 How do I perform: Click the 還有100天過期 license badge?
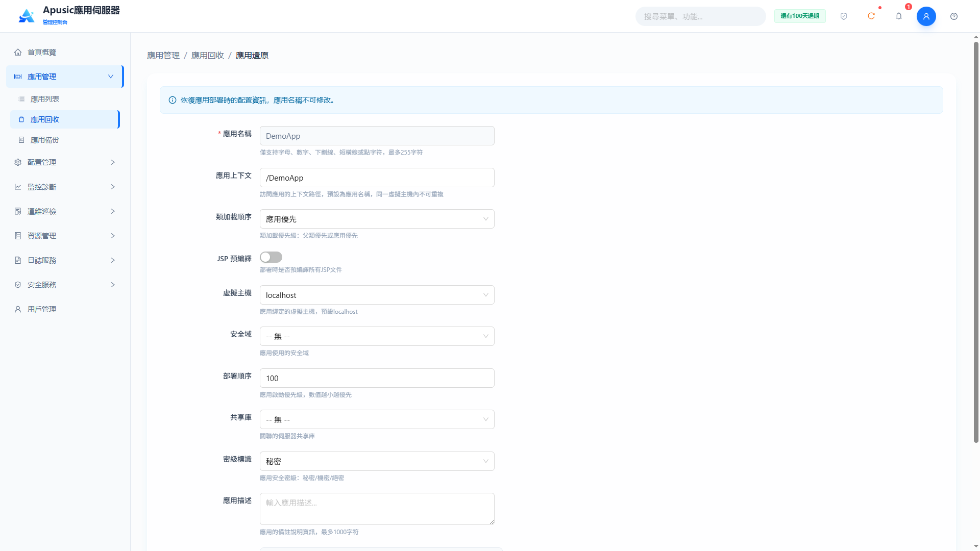pyautogui.click(x=800, y=16)
